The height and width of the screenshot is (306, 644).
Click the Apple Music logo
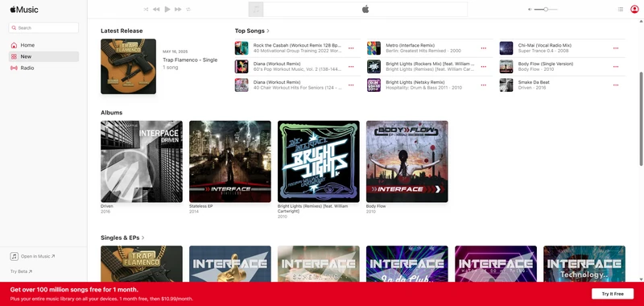pyautogui.click(x=24, y=10)
